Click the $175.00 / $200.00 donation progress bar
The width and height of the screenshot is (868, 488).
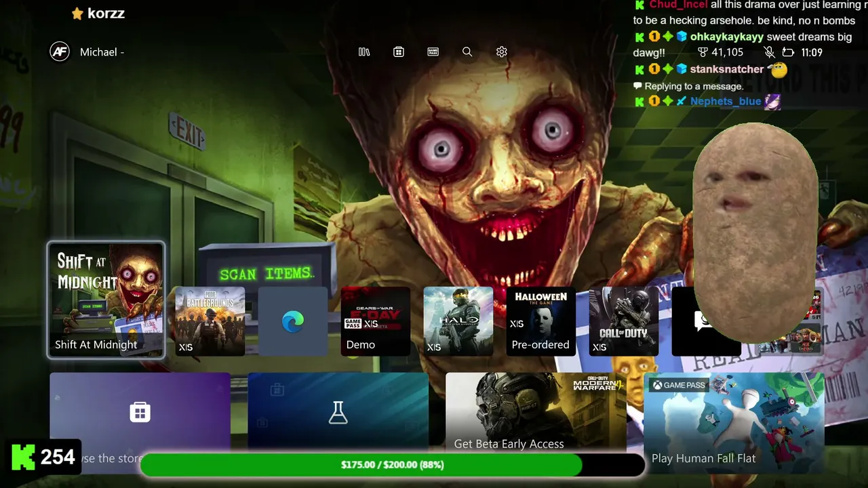point(393,465)
